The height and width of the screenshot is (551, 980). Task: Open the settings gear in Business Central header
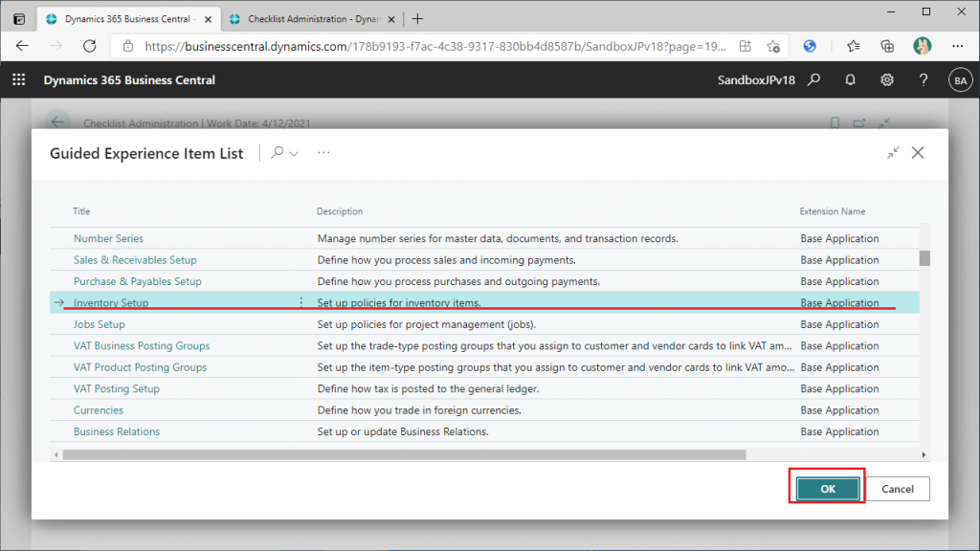click(x=887, y=80)
